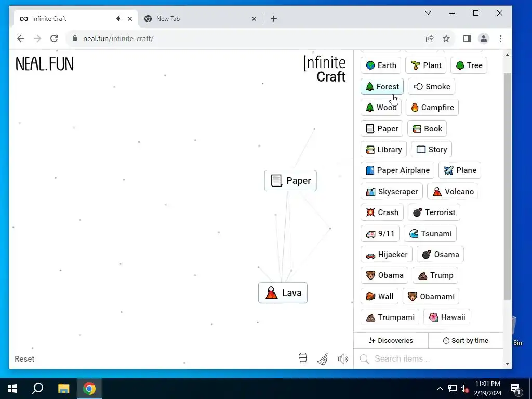The width and height of the screenshot is (532, 399).
Task: Select the Obama element
Action: pos(384,275)
